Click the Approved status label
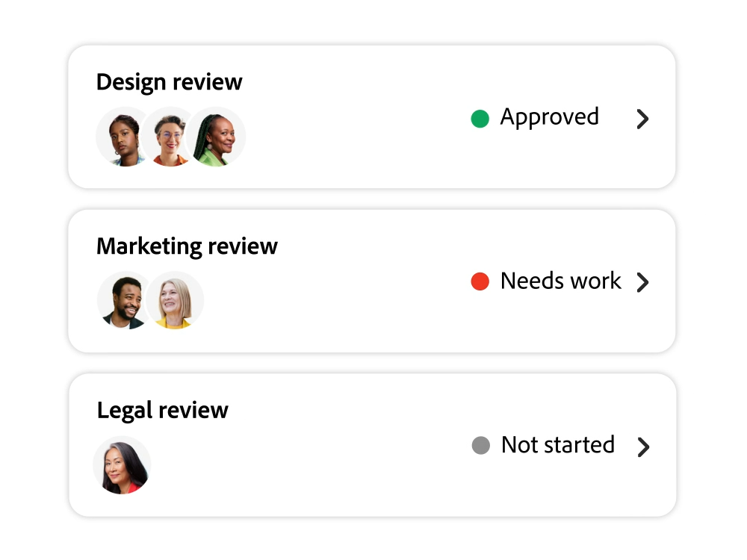This screenshot has width=747, height=560. (x=549, y=117)
